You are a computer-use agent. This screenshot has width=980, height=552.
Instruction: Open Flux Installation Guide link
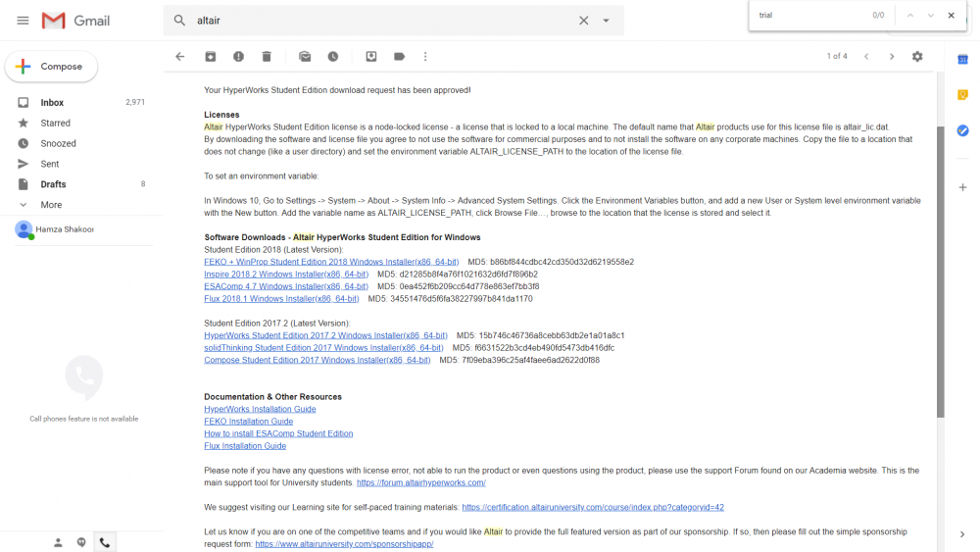(245, 446)
